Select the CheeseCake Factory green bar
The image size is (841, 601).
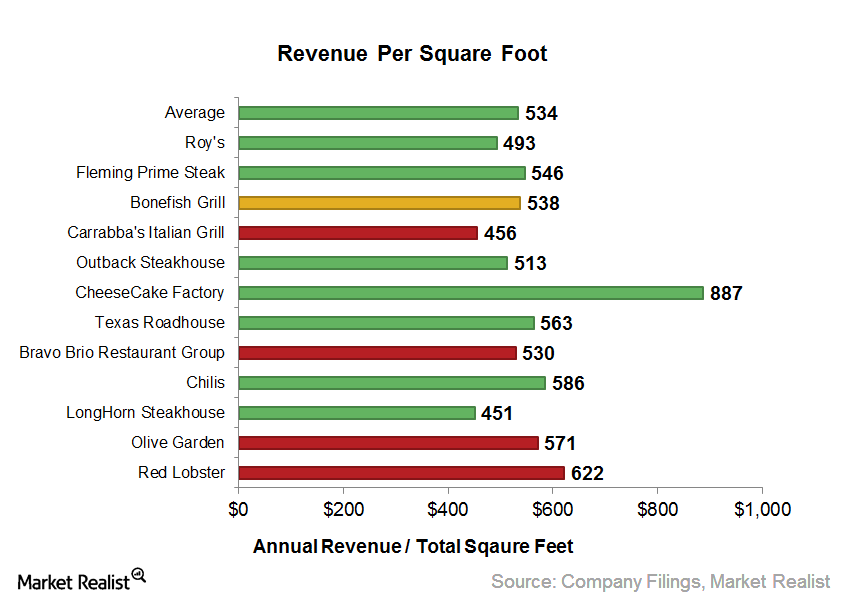tap(470, 292)
